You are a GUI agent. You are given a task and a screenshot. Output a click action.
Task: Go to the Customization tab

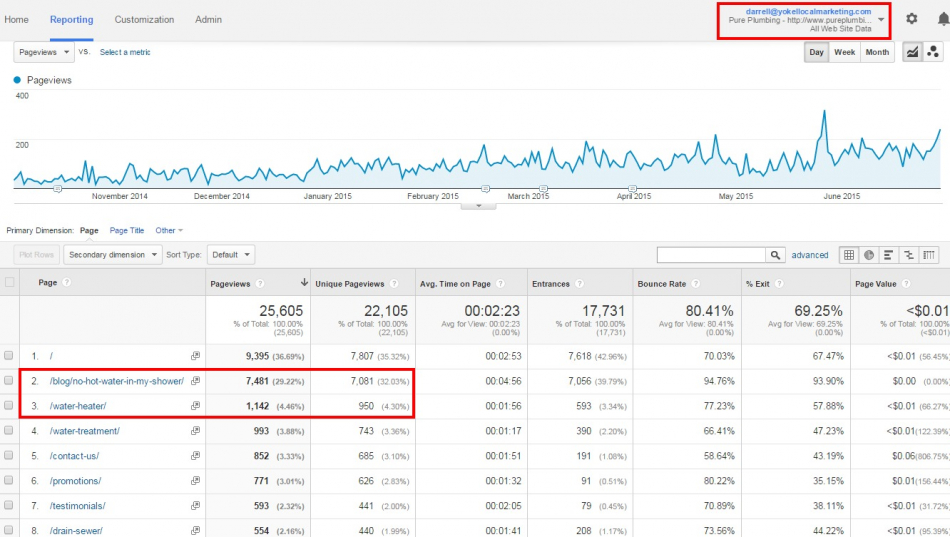point(144,19)
